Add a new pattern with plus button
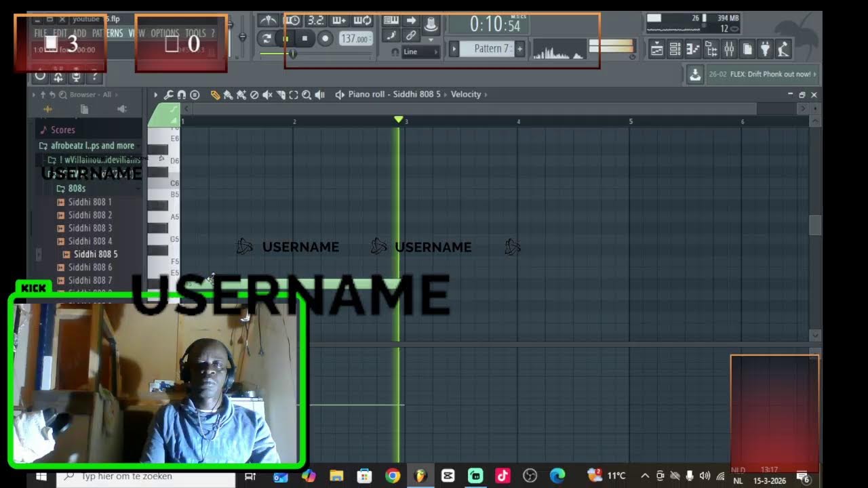 (x=520, y=49)
